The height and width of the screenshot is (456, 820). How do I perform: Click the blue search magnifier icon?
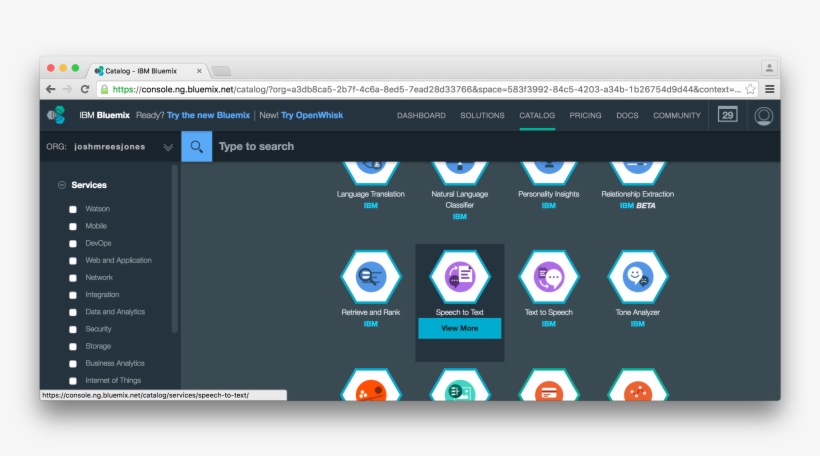(197, 146)
